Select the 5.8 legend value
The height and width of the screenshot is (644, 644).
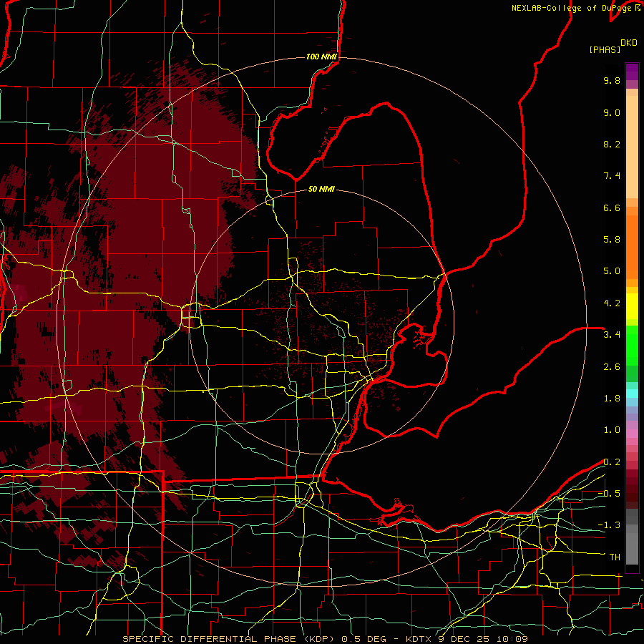click(x=612, y=240)
